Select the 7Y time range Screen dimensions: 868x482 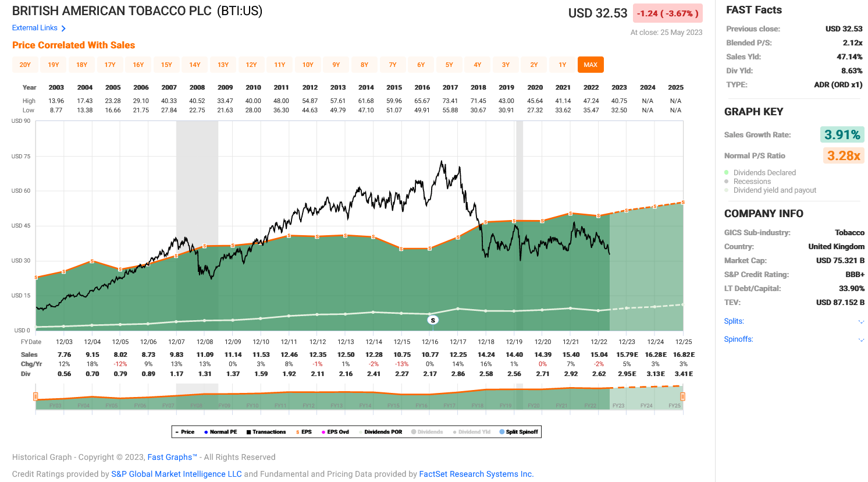click(x=393, y=65)
